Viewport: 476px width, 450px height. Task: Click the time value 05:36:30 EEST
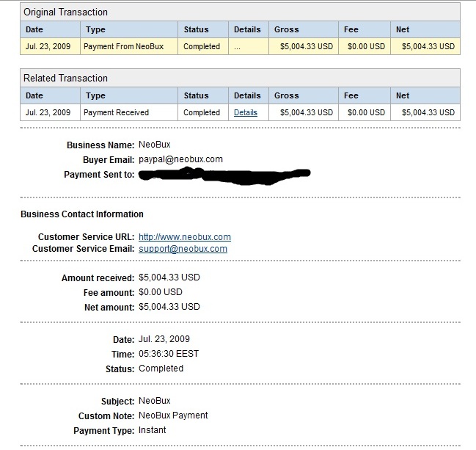pyautogui.click(x=169, y=354)
